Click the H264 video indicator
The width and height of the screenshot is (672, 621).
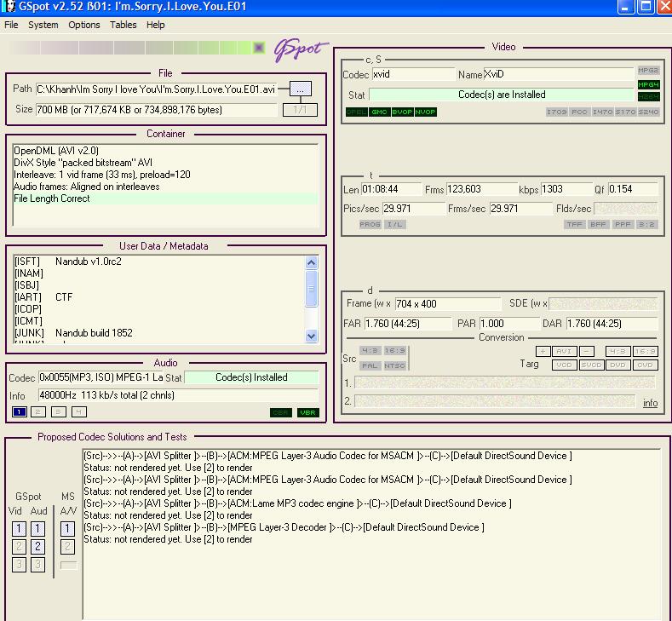648,97
